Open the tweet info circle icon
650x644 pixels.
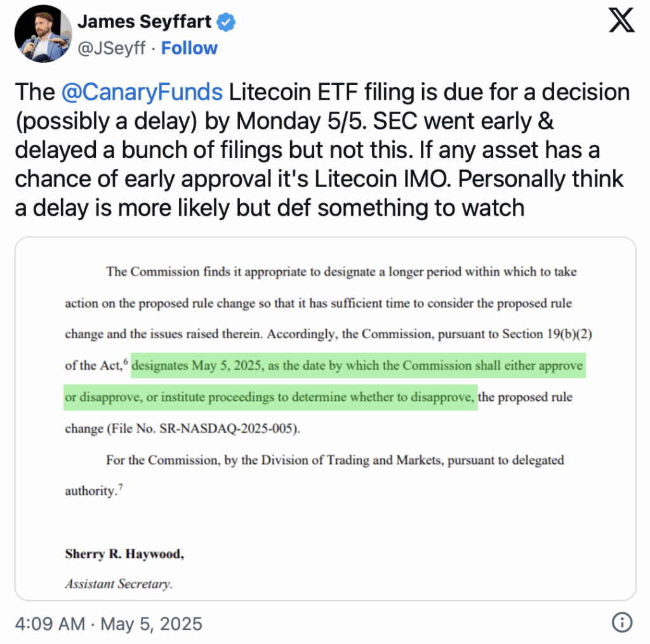click(622, 622)
